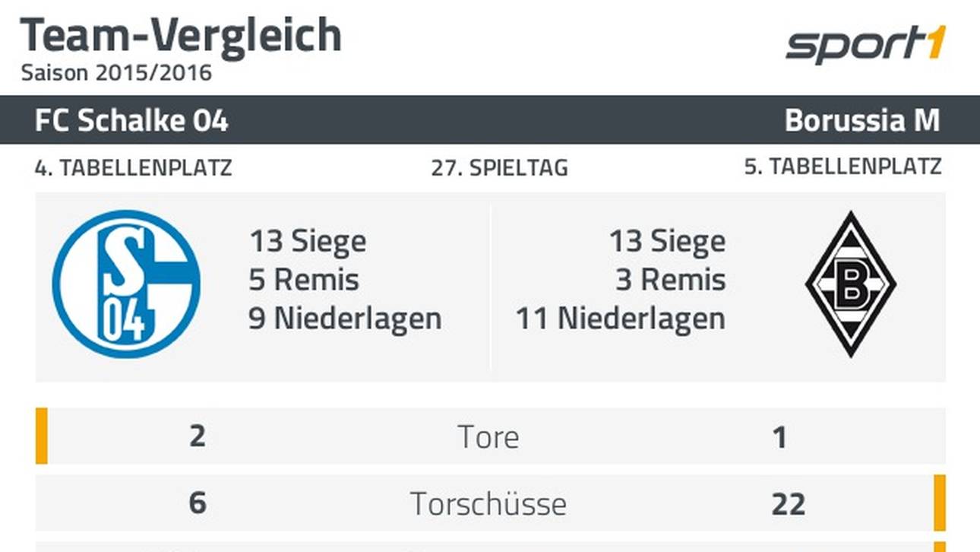Click the Saison 2015/2016 subtitle
Image resolution: width=980 pixels, height=552 pixels.
coord(116,73)
